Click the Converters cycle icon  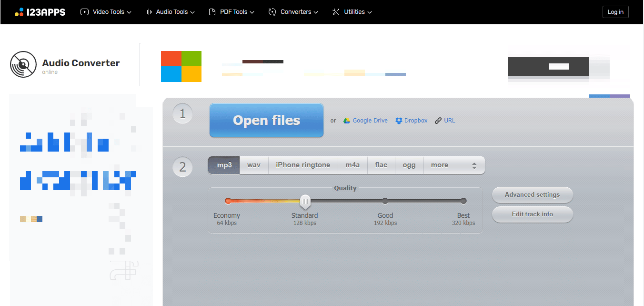(x=272, y=12)
